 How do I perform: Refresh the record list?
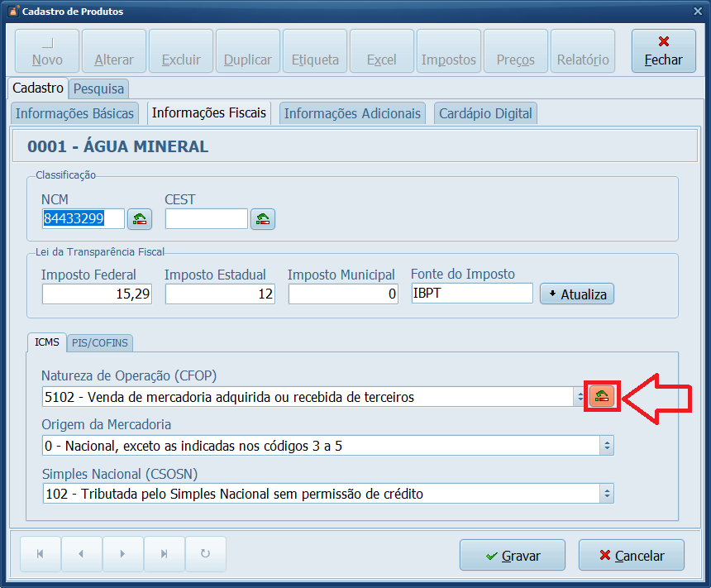pos(205,554)
